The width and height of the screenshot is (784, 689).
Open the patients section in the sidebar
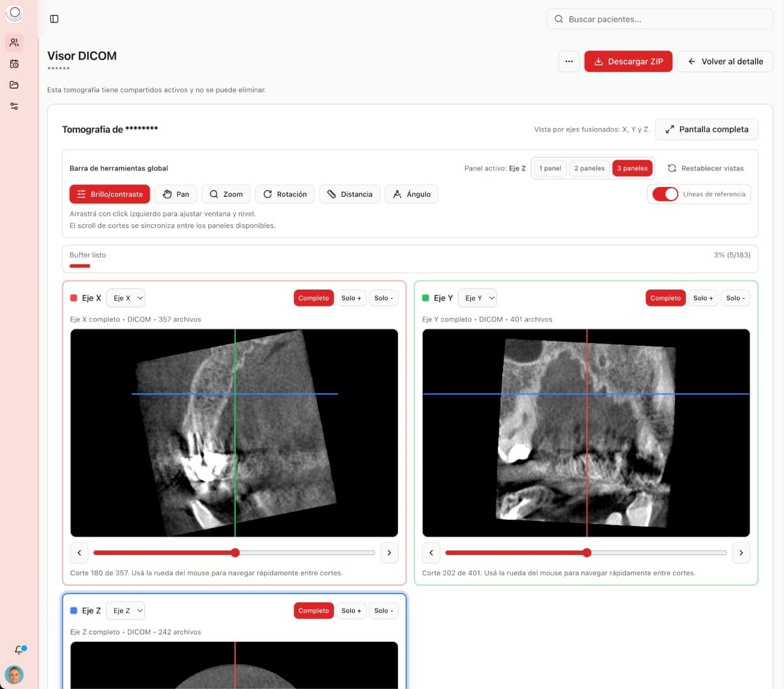click(x=14, y=42)
